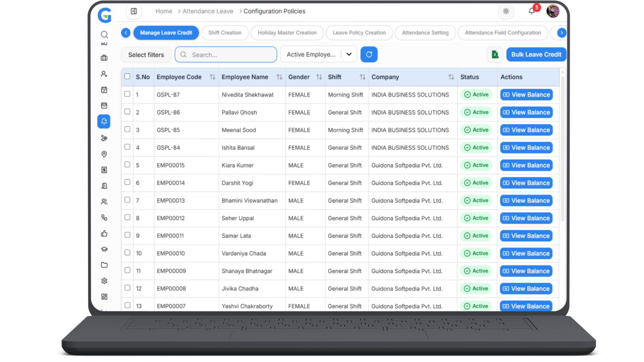Viewport: 644px width, 362px height.
Task: Click inside the Search field
Action: point(226,54)
